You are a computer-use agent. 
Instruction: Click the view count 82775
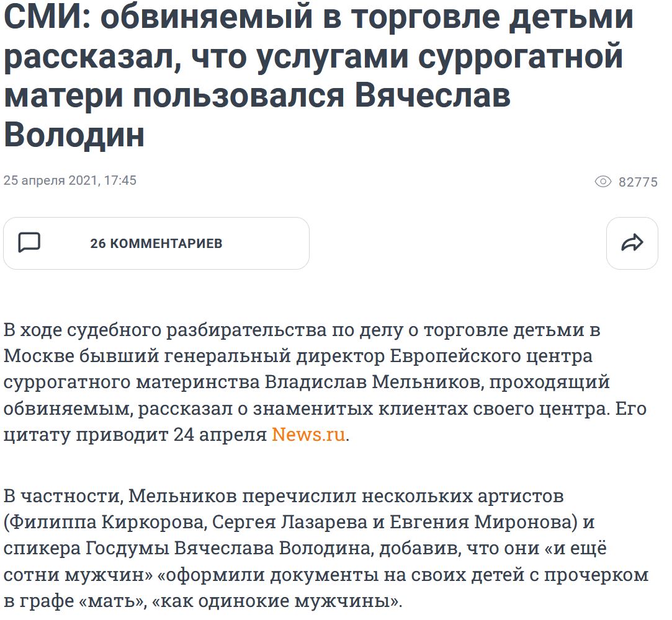click(x=638, y=182)
